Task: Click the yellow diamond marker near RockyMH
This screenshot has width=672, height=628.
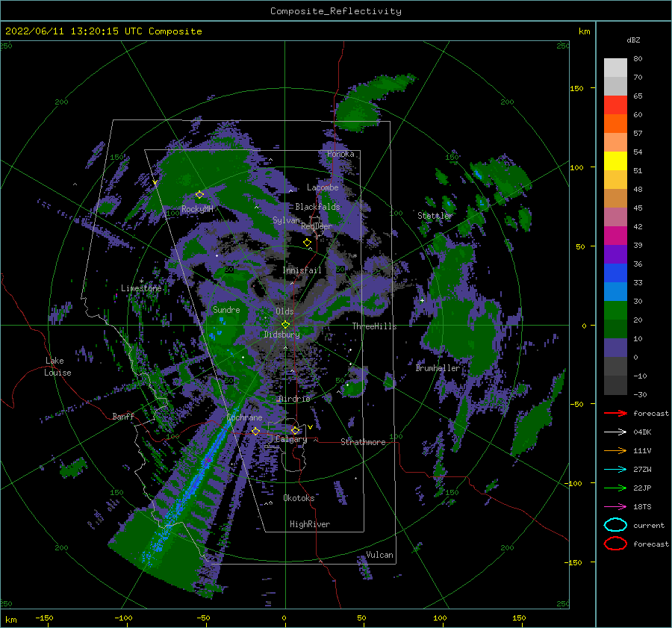Action: 199,195
